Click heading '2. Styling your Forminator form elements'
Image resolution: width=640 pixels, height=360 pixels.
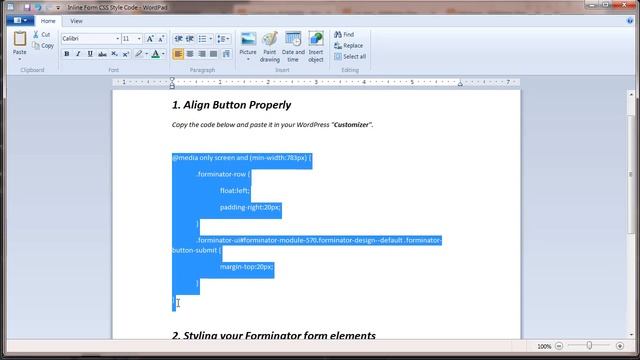tap(274, 336)
